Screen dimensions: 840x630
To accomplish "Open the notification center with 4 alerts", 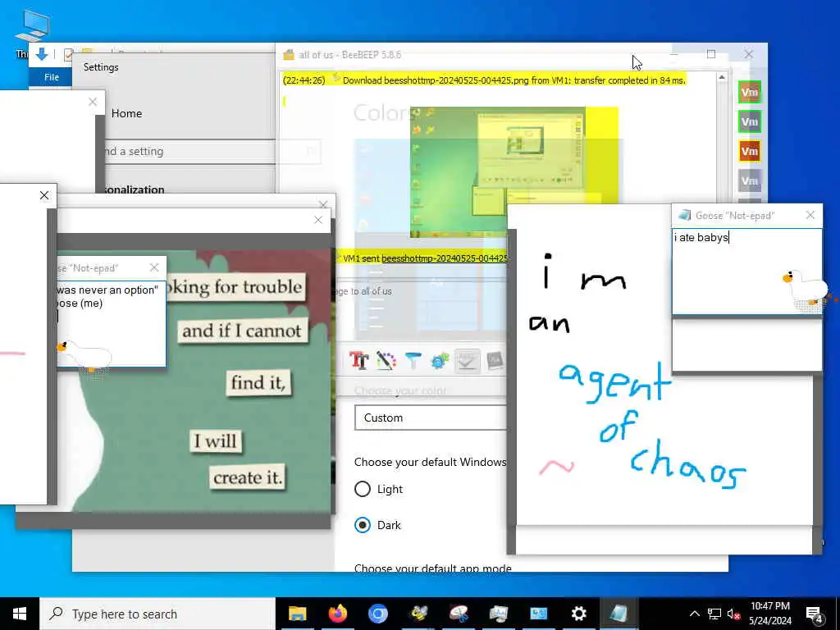I will (x=814, y=614).
